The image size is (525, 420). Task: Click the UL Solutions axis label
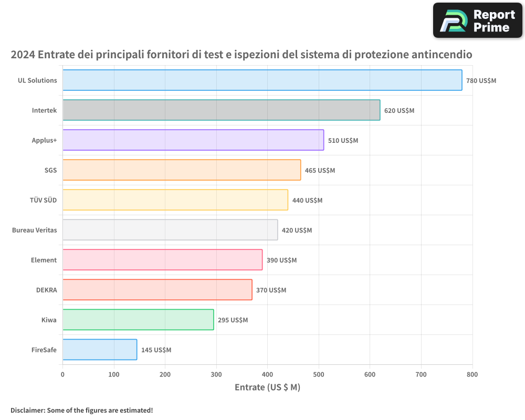pyautogui.click(x=37, y=80)
